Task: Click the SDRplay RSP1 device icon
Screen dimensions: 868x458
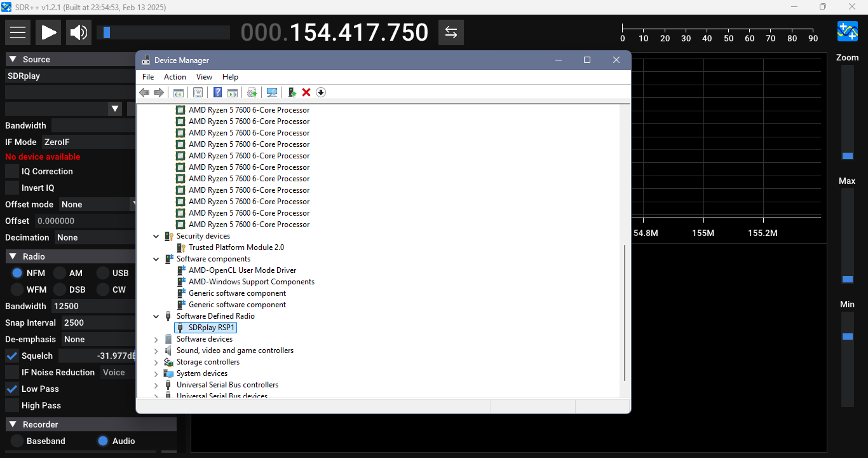Action: coord(180,328)
